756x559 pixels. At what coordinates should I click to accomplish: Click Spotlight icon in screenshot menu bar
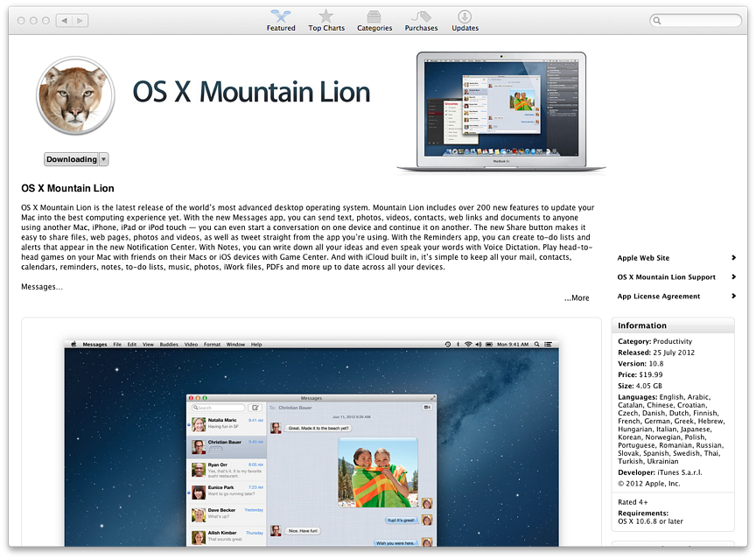tap(536, 344)
